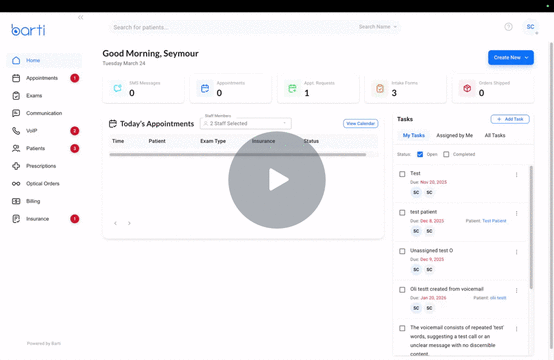This screenshot has height=360, width=554.
Task: Switch to All Tasks tab
Action: pyautogui.click(x=495, y=135)
